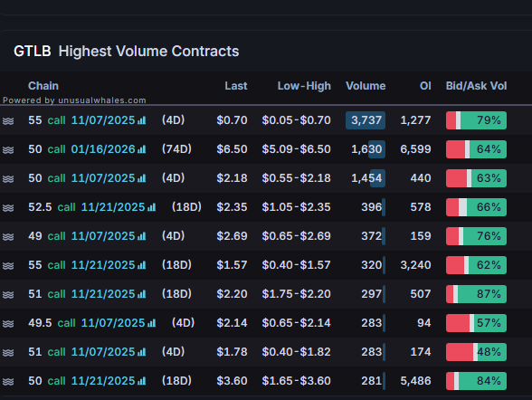This screenshot has width=532, height=400.
Task: Open chart icon for 50 call 01/16/2026
Action: coord(141,149)
